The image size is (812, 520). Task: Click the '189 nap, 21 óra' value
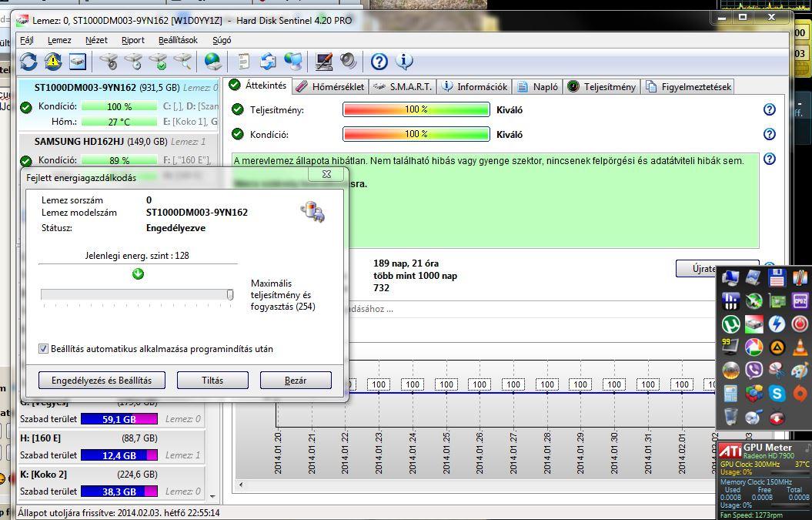406,263
